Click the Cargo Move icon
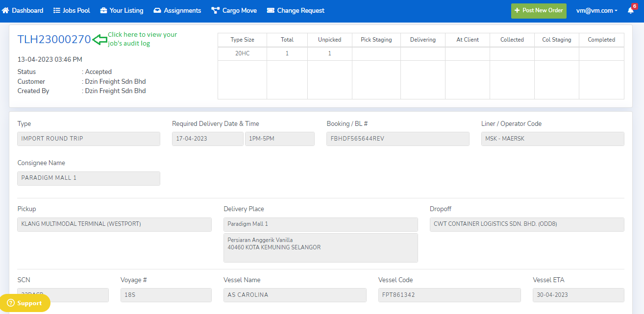The width and height of the screenshot is (644, 314). 215,10
